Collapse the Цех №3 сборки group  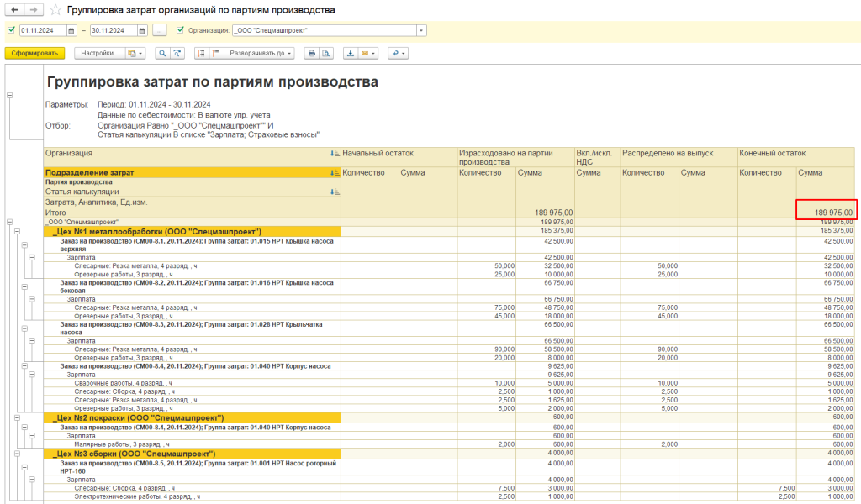point(17,454)
